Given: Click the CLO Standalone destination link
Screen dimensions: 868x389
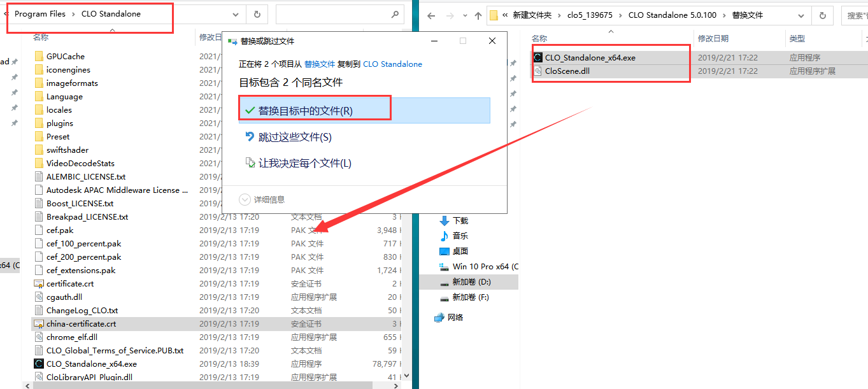Looking at the screenshot, I should 393,64.
